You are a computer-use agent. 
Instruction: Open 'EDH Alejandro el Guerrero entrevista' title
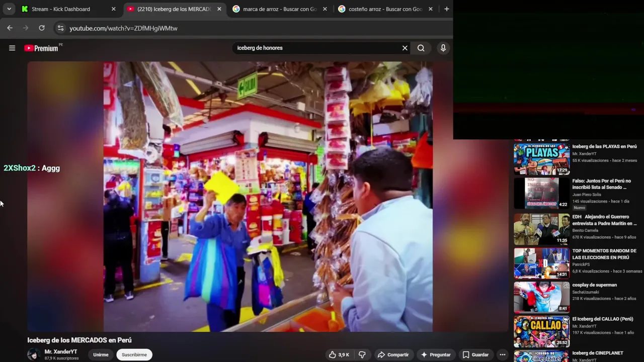[604, 220]
